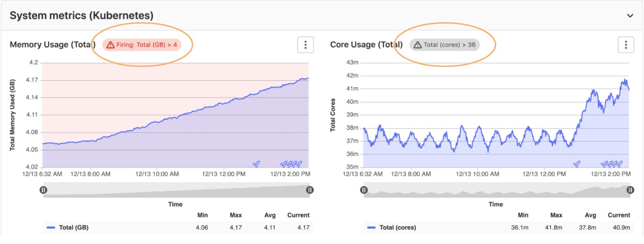Collapse the System metrics (Kubernetes) section
This screenshot has height=244, width=644.
pos(630,16)
